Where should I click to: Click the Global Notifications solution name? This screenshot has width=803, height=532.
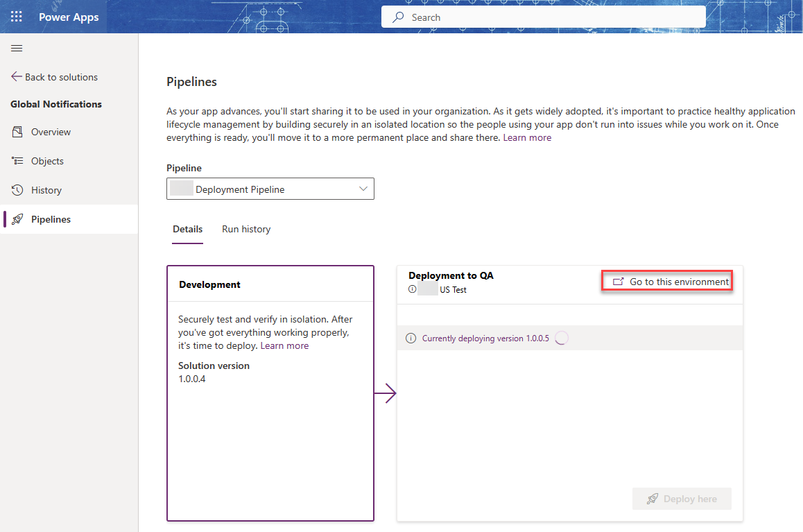(x=56, y=104)
